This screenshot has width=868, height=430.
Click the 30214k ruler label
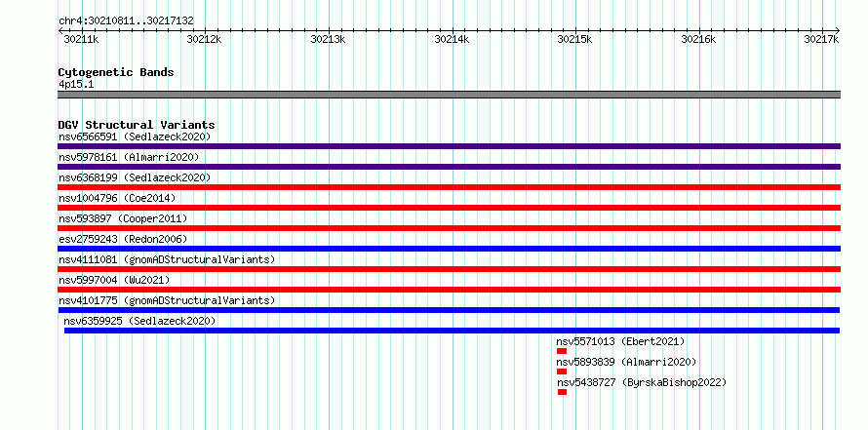point(452,39)
